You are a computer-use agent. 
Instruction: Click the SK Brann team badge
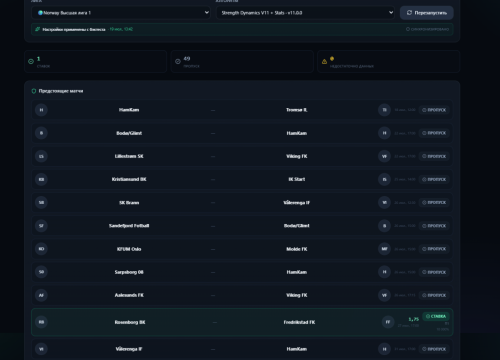pyautogui.click(x=41, y=202)
